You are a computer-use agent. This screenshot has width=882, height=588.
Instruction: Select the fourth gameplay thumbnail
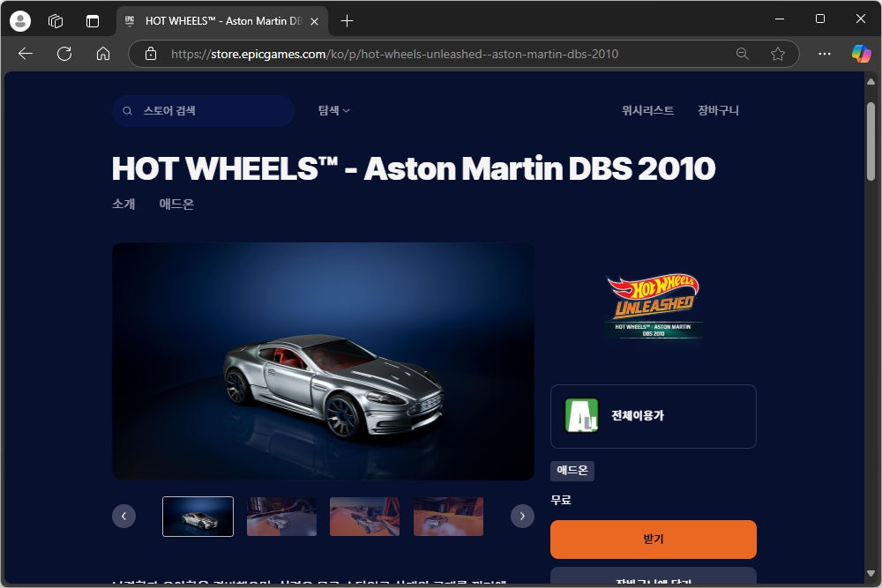pyautogui.click(x=448, y=517)
